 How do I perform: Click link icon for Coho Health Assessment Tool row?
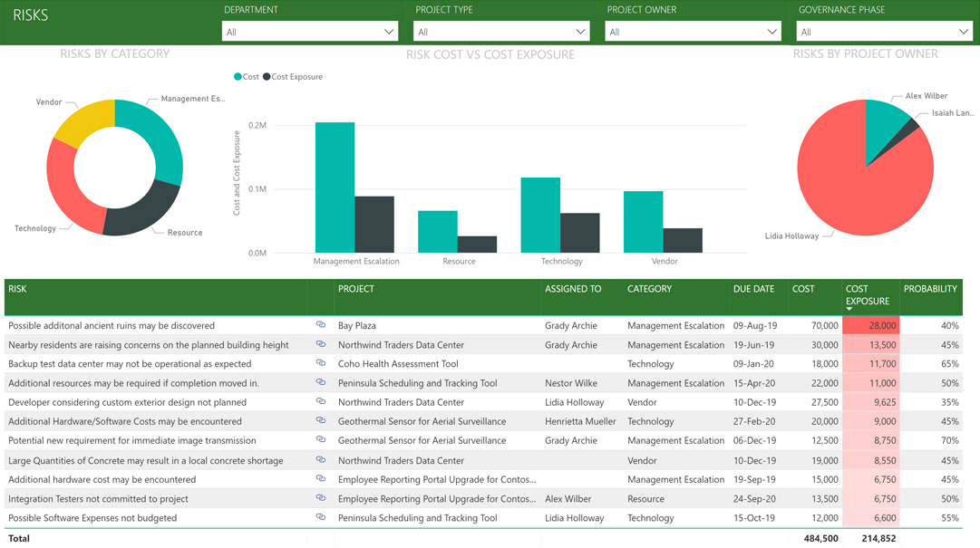(321, 363)
